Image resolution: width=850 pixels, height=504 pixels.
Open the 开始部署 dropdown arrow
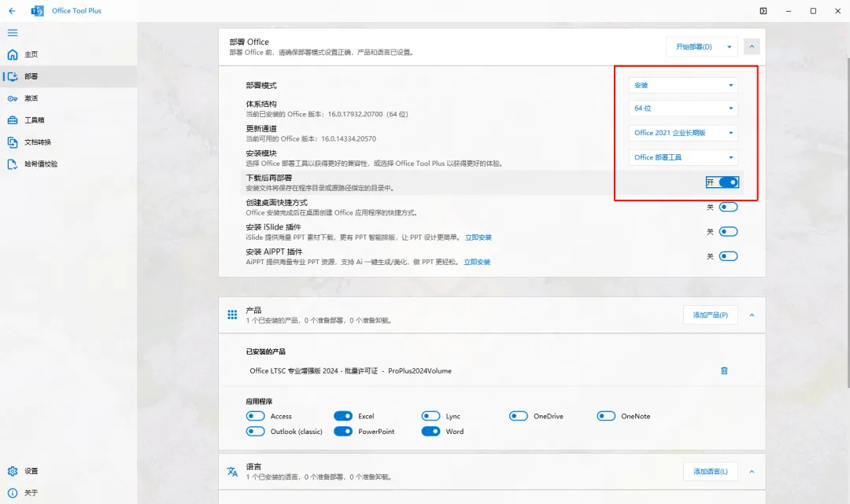730,47
